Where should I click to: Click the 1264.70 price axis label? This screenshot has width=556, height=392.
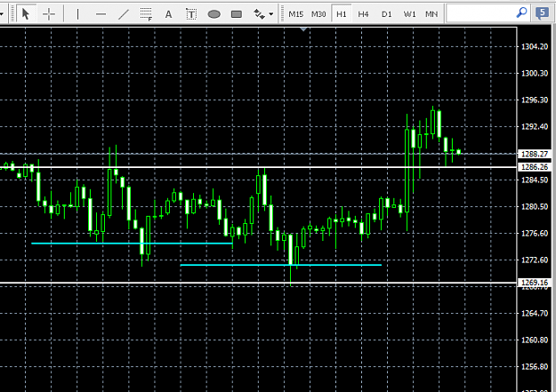coord(535,313)
